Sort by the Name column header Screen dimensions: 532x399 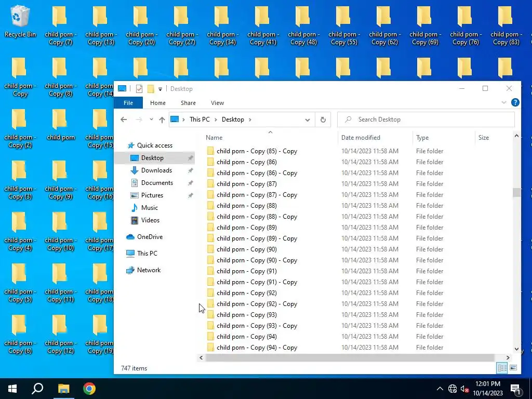[x=214, y=137]
